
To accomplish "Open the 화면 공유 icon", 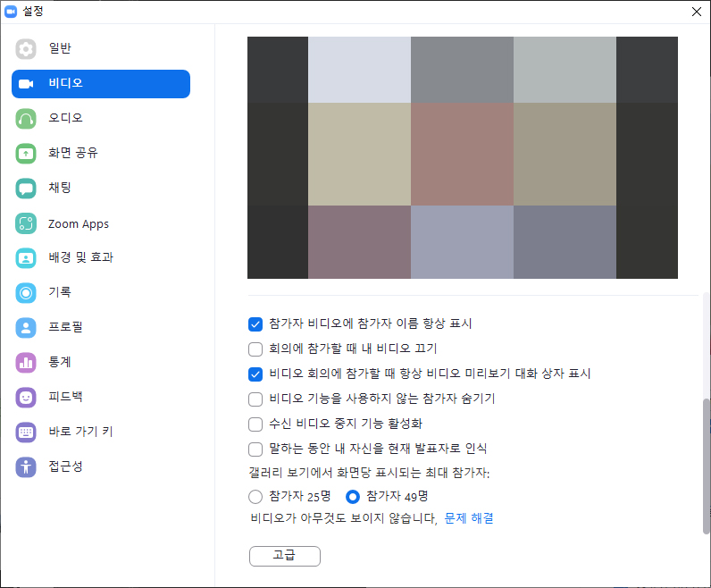I will pos(26,154).
